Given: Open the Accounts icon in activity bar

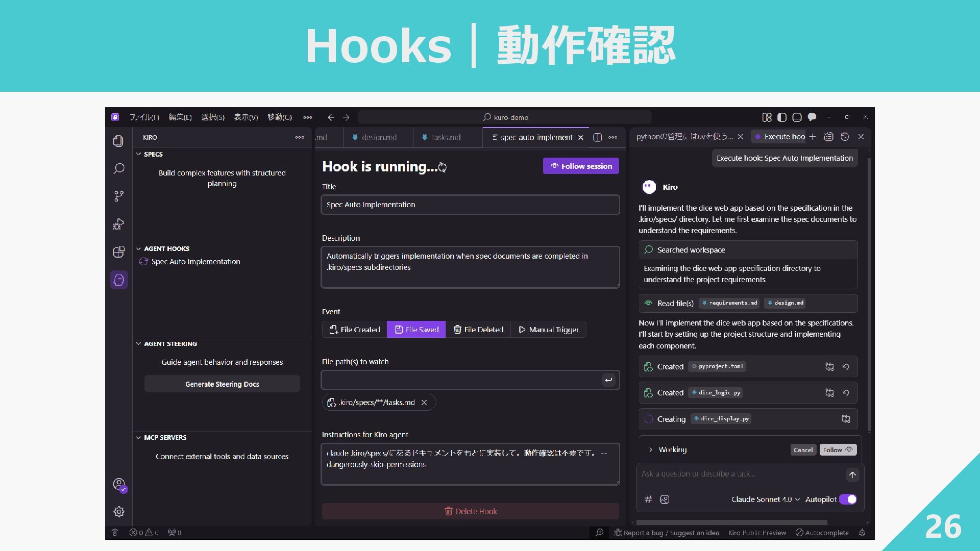Looking at the screenshot, I should click(x=118, y=484).
